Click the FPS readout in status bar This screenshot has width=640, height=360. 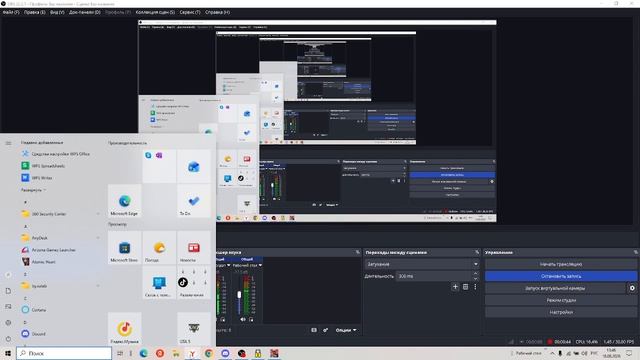pyautogui.click(x=618, y=342)
